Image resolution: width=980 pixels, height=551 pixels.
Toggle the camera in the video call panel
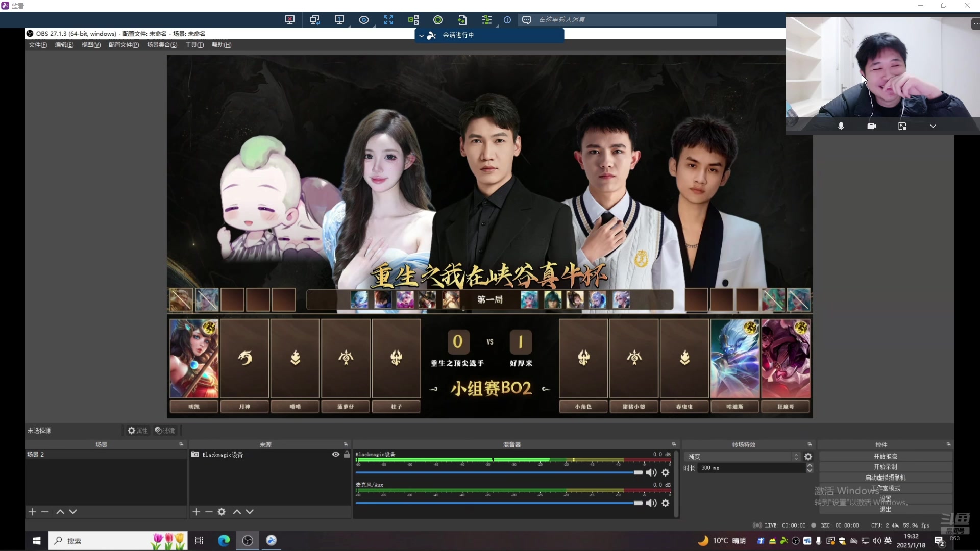(872, 126)
